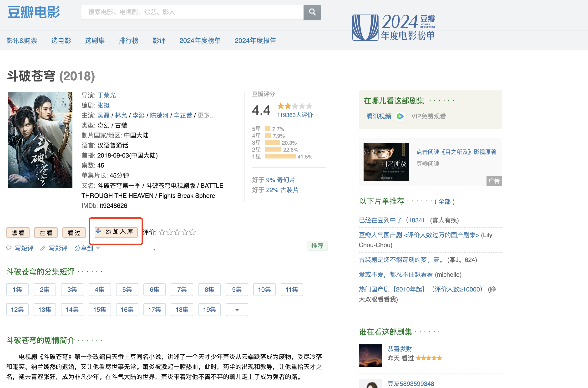The image size is (588, 388).
Task: Rate the show four stars
Action: (185, 232)
